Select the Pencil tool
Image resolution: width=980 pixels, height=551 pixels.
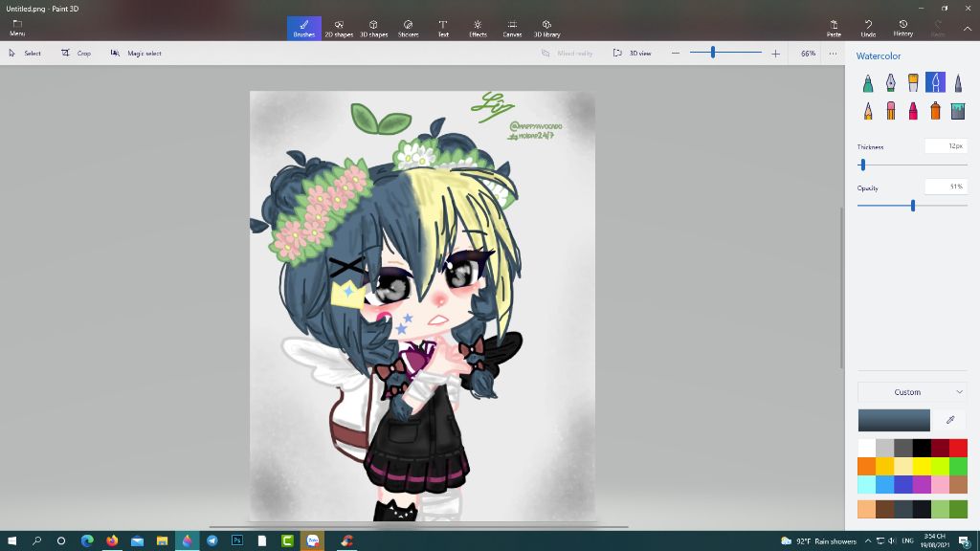[868, 111]
